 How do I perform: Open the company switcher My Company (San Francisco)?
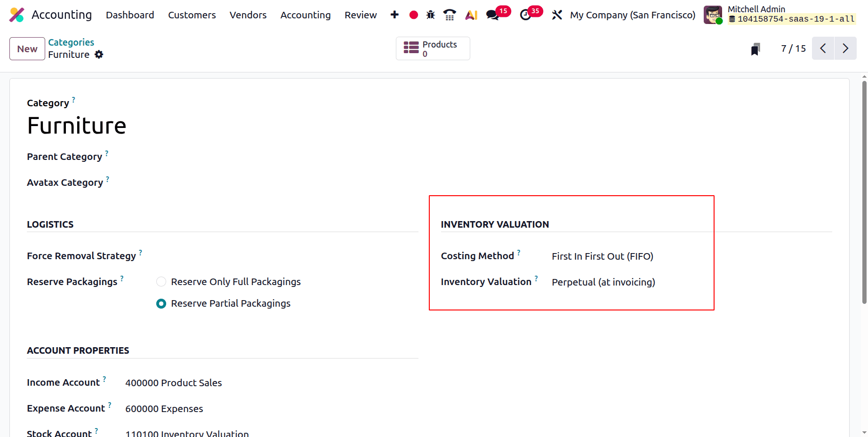(633, 15)
